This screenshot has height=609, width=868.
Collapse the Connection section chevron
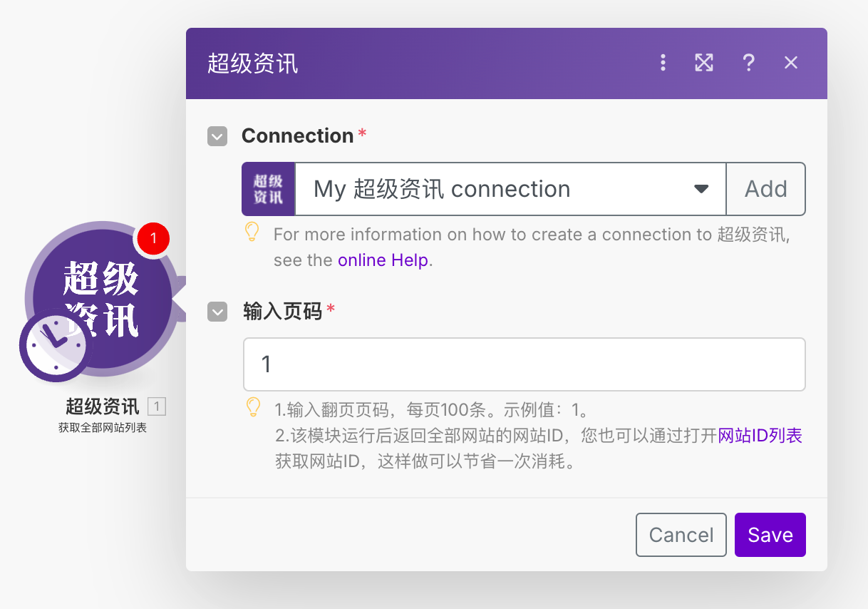pyautogui.click(x=217, y=136)
